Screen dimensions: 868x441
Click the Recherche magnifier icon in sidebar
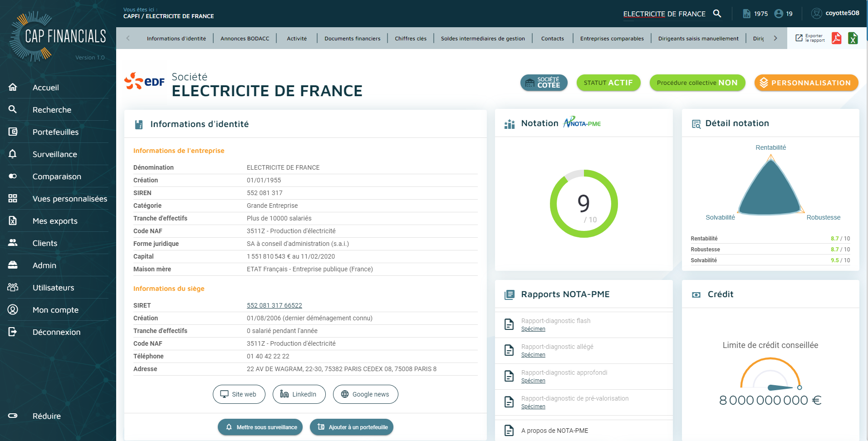coord(13,109)
